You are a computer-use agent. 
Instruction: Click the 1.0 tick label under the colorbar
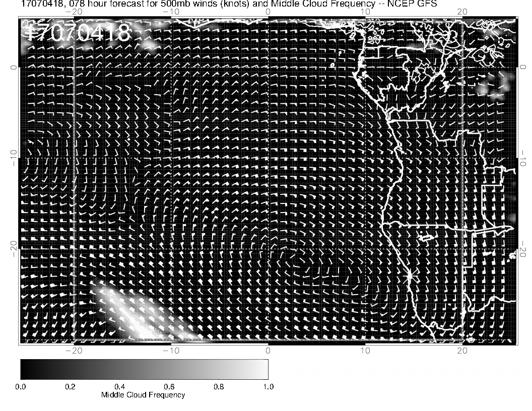tap(268, 387)
